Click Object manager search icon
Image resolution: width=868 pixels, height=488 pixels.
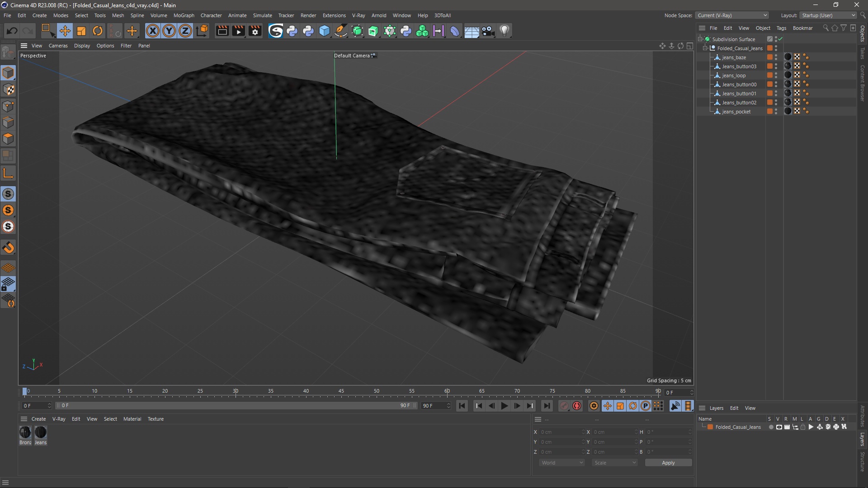(826, 28)
